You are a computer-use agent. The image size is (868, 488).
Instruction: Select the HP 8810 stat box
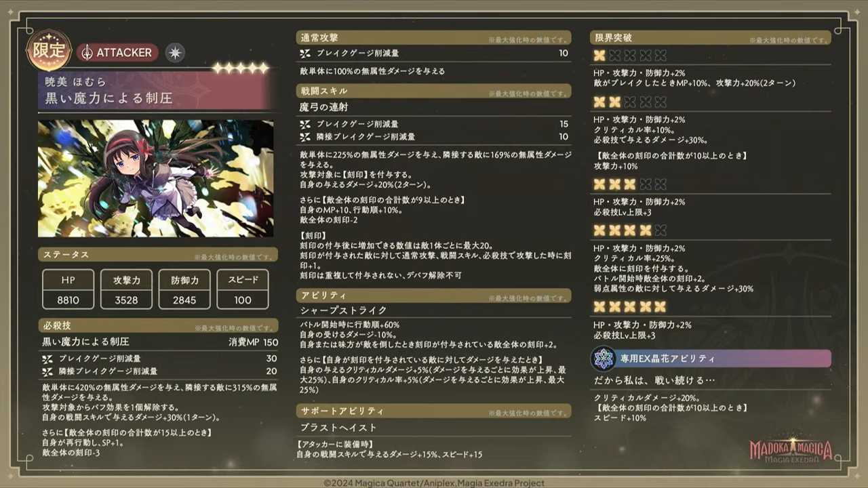(x=68, y=289)
